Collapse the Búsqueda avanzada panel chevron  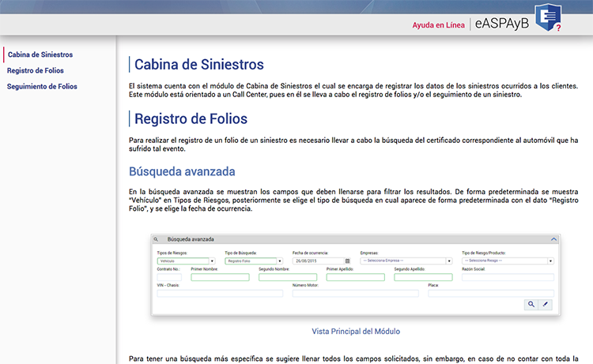(x=553, y=239)
